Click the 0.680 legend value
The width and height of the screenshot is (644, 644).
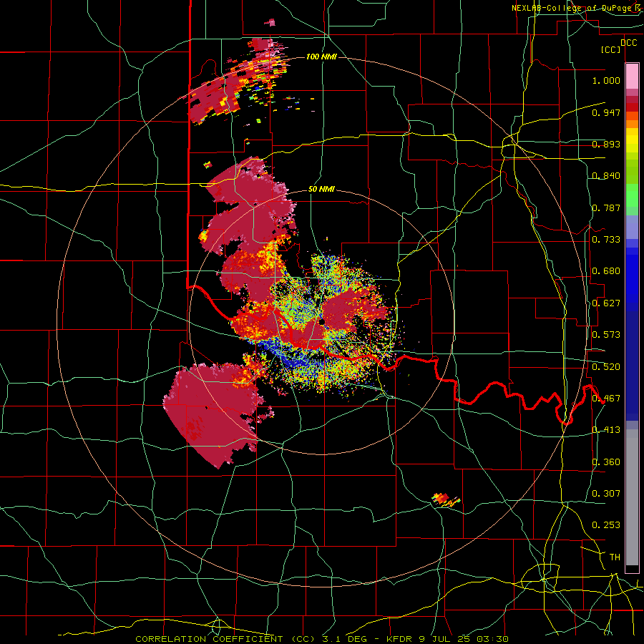tap(606, 271)
